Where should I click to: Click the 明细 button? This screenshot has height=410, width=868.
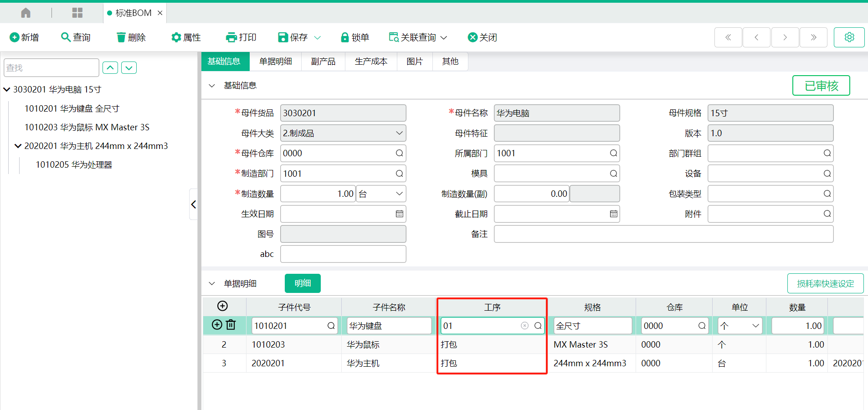click(303, 283)
